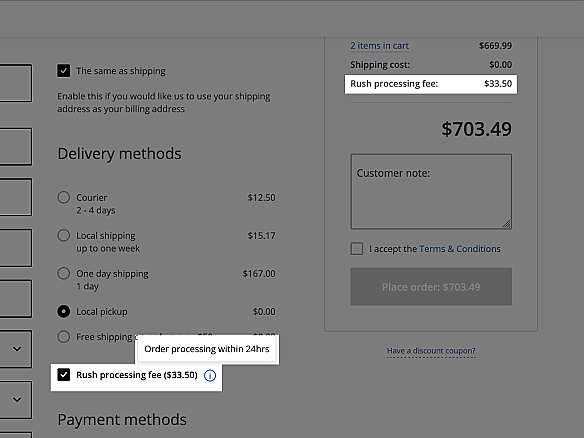Click the 'Order processing within 24hrs' tooltip
584x438 pixels.
point(207,349)
